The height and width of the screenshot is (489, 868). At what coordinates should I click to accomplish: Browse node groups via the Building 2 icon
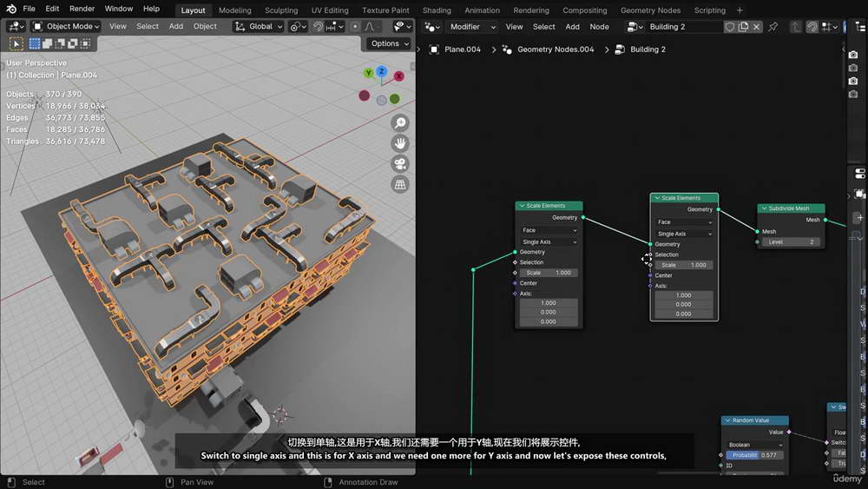coord(634,27)
